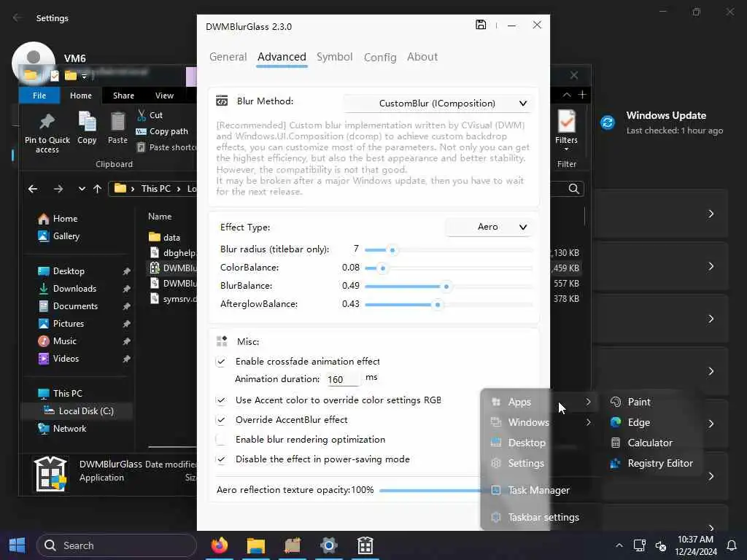The height and width of the screenshot is (560, 747).
Task: Click the Explorer search magnifier icon
Action: pyautogui.click(x=573, y=189)
